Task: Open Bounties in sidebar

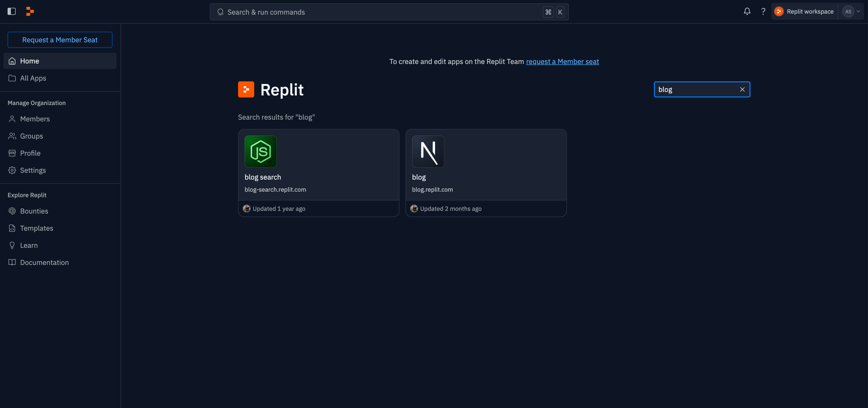Action: click(x=34, y=211)
